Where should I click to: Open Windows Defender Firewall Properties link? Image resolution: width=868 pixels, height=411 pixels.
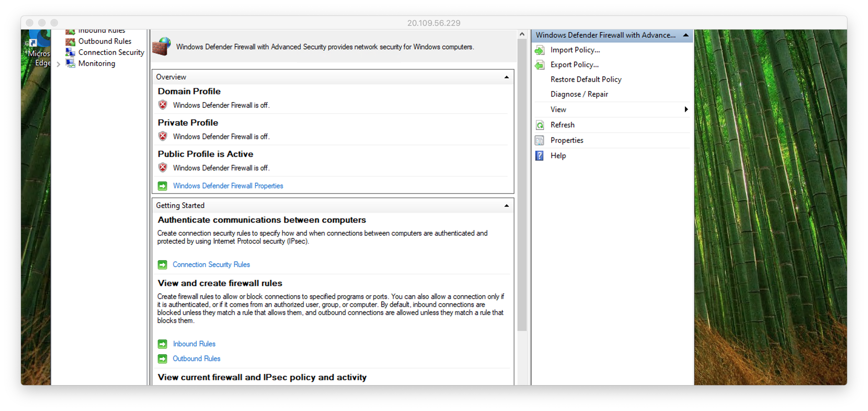pyautogui.click(x=228, y=186)
